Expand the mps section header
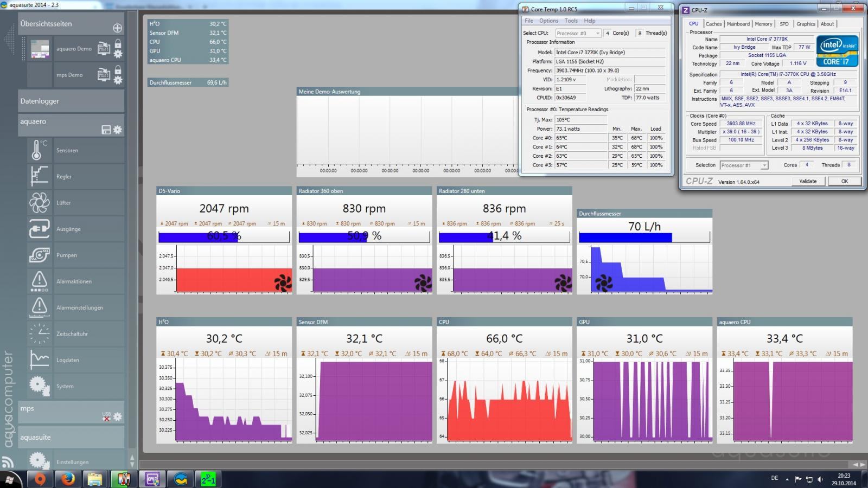 pyautogui.click(x=71, y=412)
